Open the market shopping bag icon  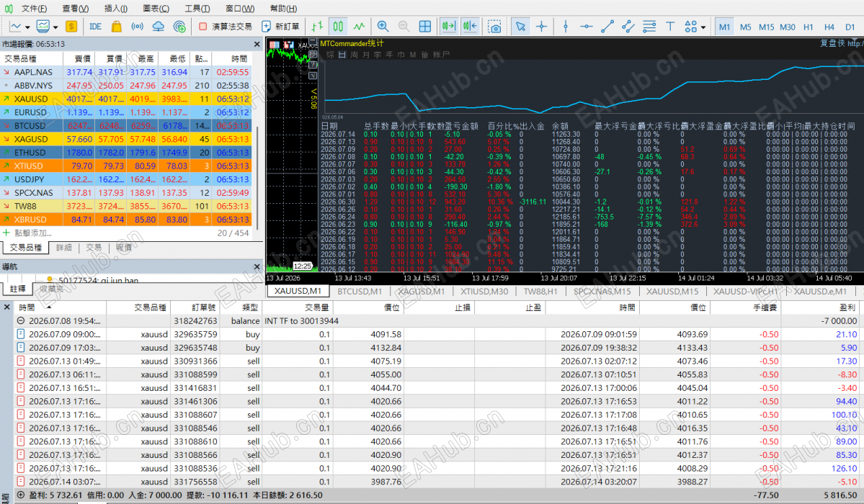click(116, 27)
